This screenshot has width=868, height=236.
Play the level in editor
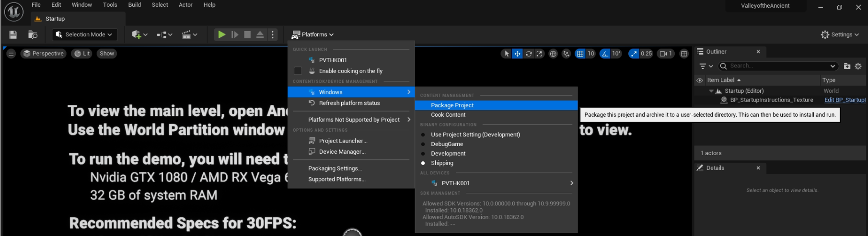click(x=221, y=34)
